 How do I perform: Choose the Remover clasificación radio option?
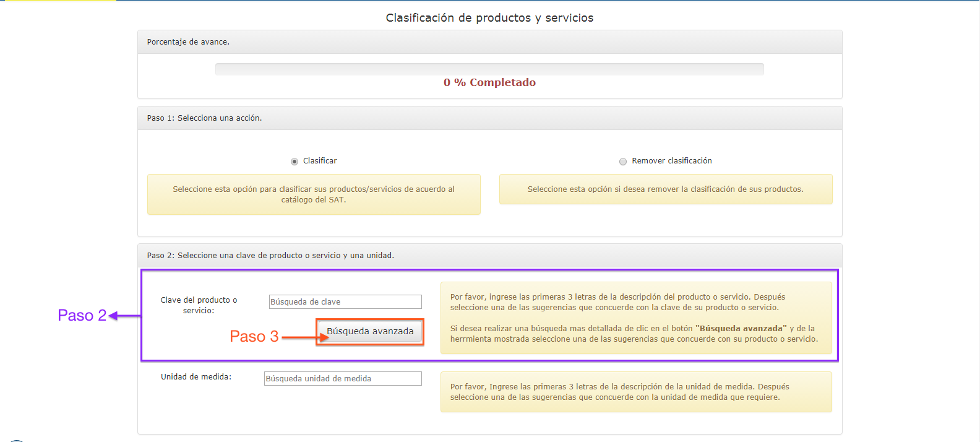tap(623, 162)
